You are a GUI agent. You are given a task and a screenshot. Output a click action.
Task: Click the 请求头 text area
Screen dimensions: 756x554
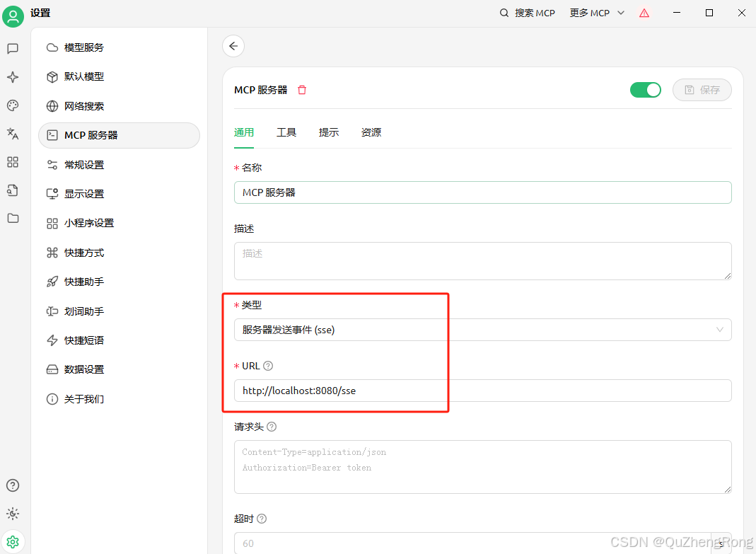482,467
